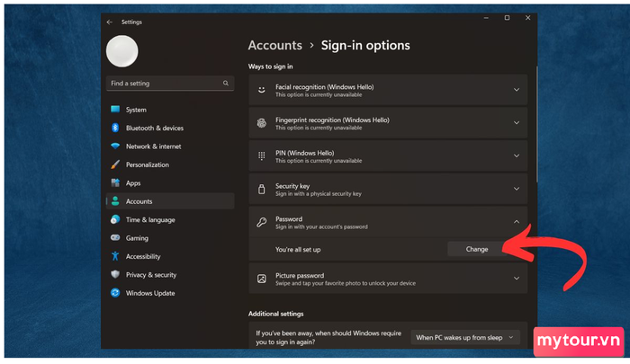The width and height of the screenshot is (630, 364).
Task: Close the Settings window
Action: [x=528, y=18]
